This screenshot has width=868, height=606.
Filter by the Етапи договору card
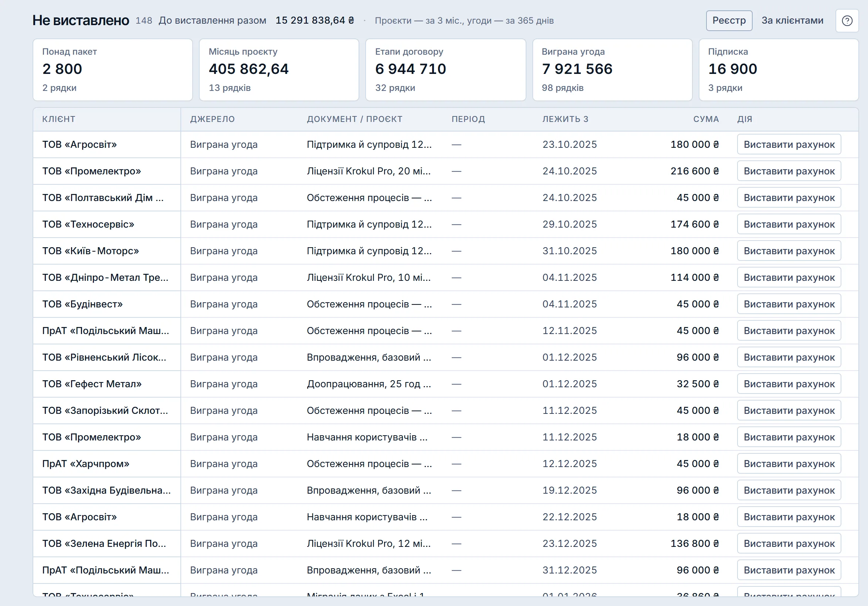pos(446,70)
